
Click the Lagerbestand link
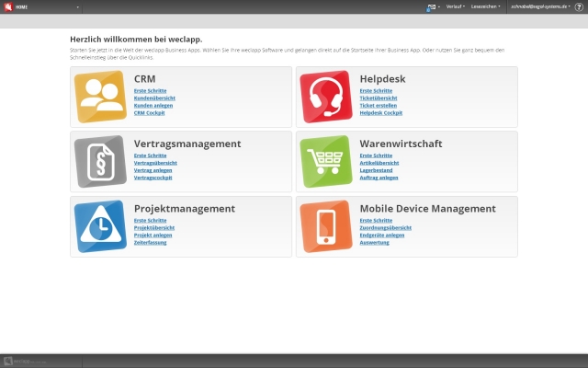click(376, 170)
